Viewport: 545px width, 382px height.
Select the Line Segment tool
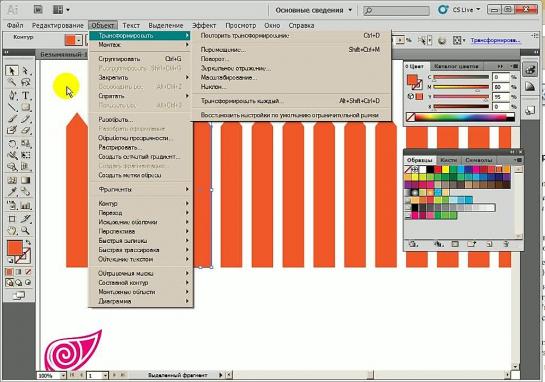(12, 107)
